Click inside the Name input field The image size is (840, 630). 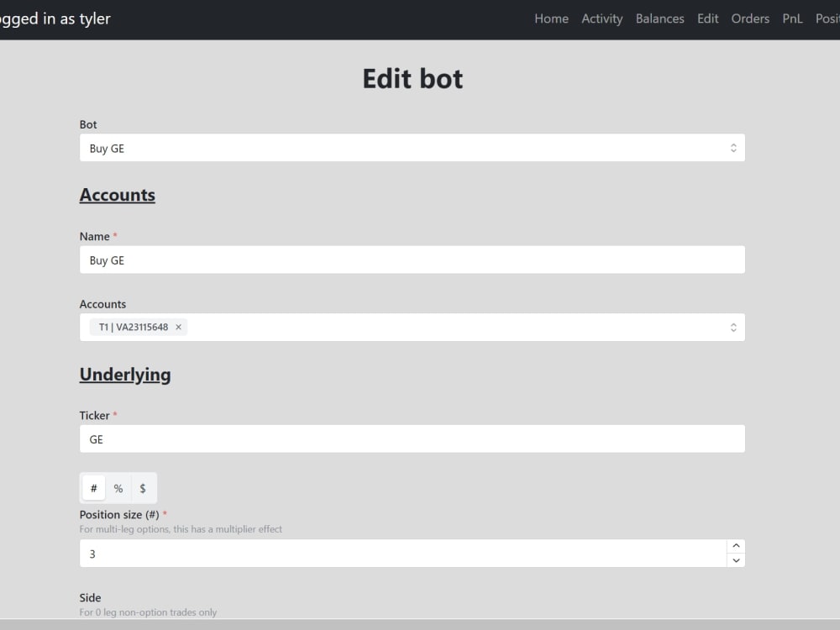click(412, 260)
